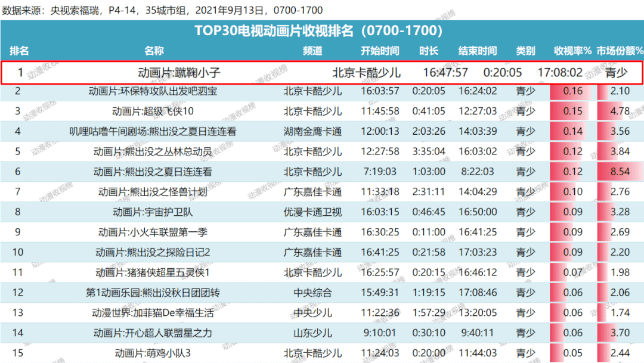
Task: Click end time 17:08:02 in rank 1 row
Action: tap(560, 73)
